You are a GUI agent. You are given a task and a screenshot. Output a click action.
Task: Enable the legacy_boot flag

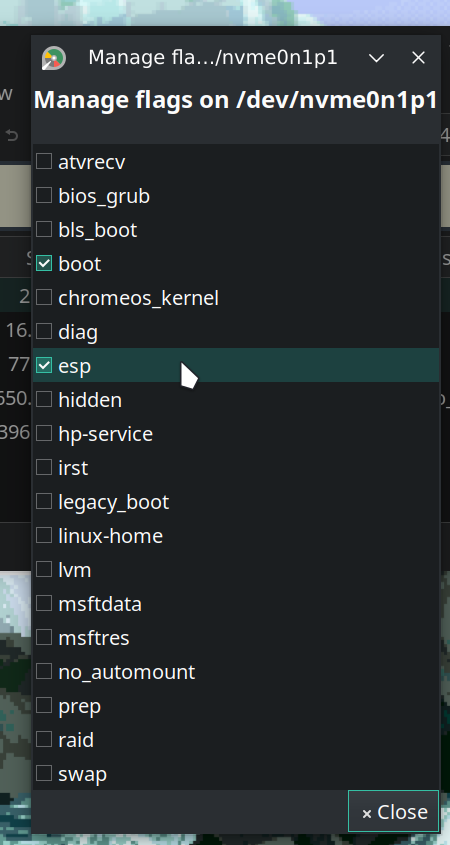44,501
